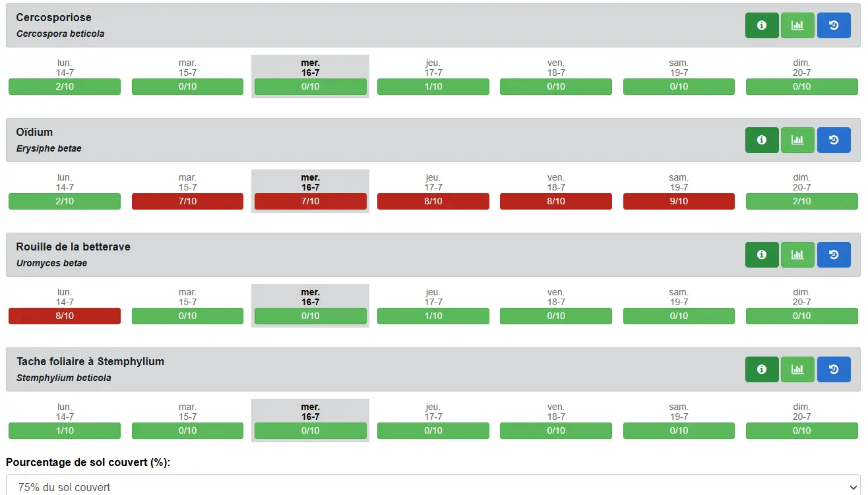Open info for Oïdium disease
The height and width of the screenshot is (495, 868).
tap(762, 140)
